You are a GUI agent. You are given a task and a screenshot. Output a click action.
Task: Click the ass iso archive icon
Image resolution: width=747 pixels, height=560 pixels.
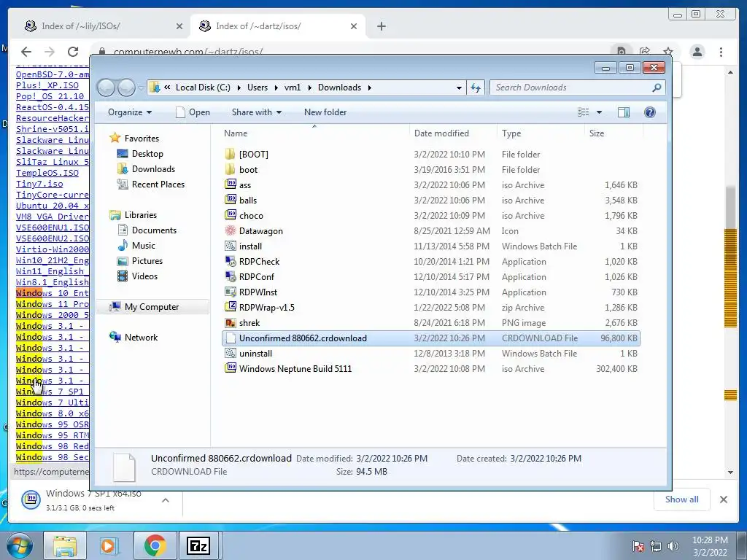coord(231,184)
